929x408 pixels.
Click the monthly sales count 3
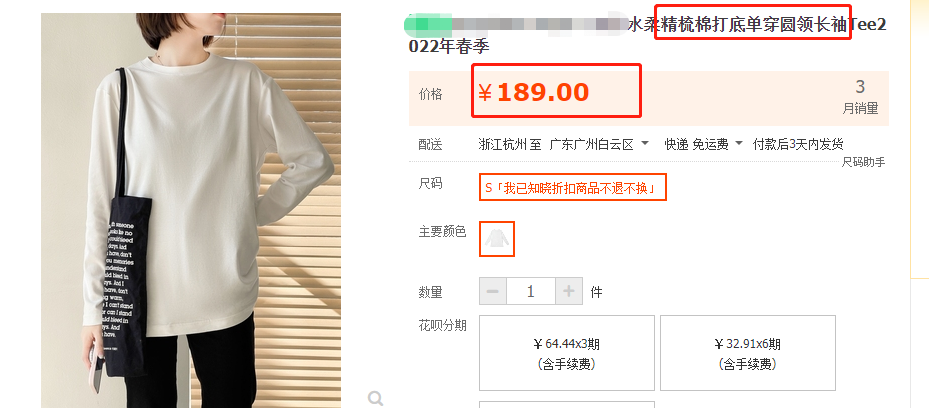(860, 87)
